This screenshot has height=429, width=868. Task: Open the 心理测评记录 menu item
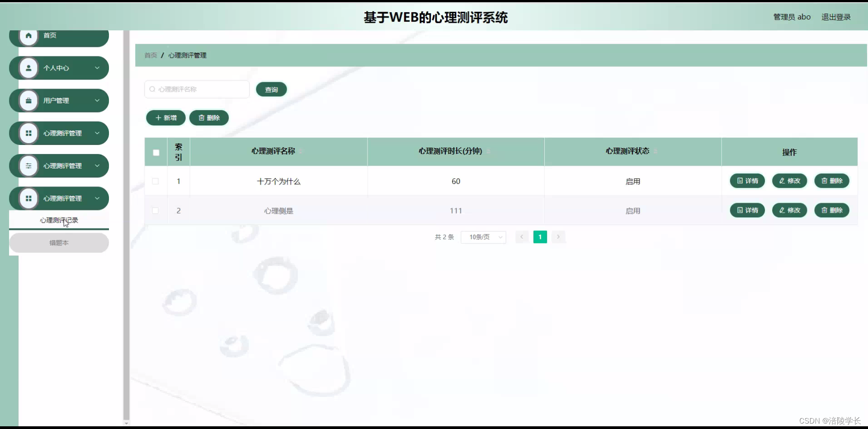click(58, 220)
